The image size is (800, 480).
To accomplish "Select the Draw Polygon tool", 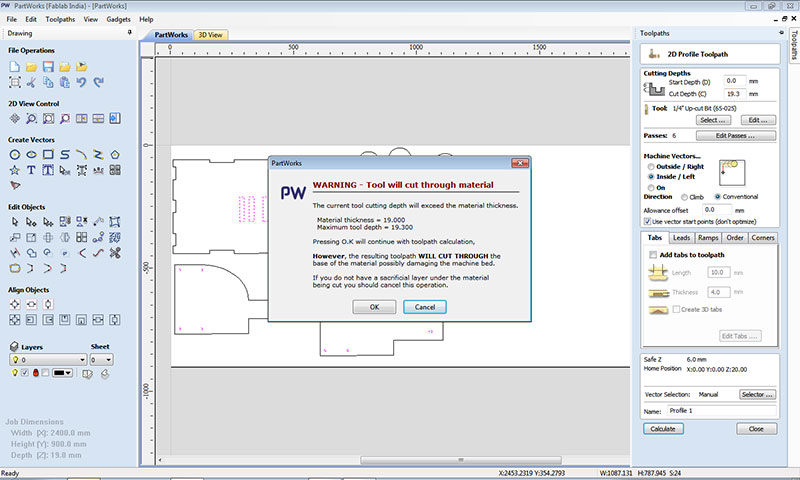I will click(115, 155).
